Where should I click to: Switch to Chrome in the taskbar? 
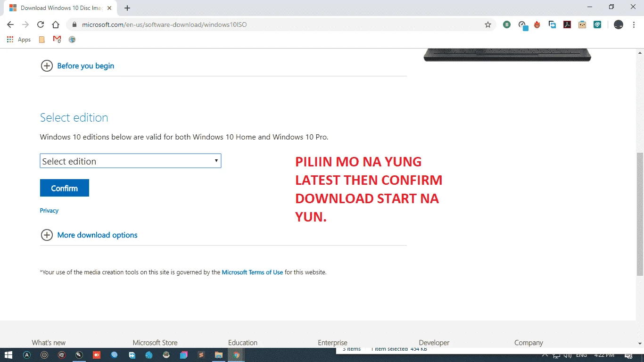237,355
